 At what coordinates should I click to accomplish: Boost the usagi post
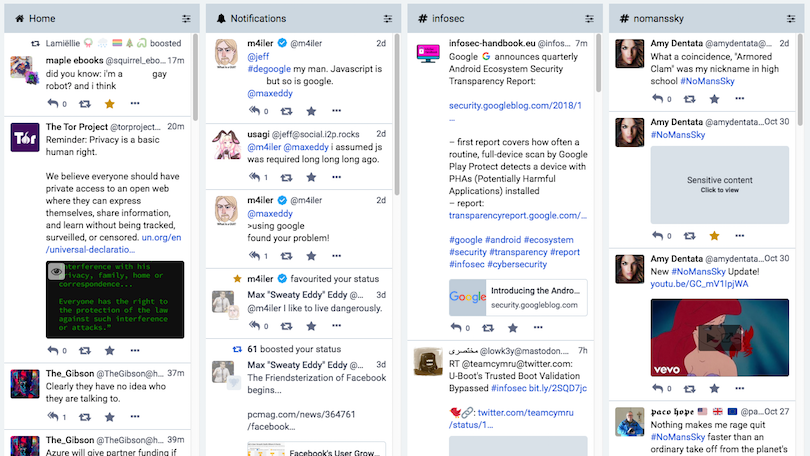coord(286,177)
